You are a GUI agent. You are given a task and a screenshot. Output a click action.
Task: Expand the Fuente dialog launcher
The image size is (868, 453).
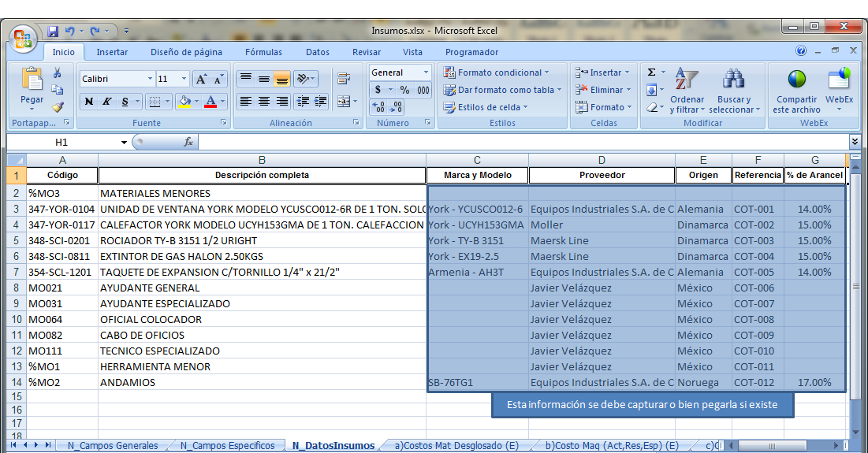[x=224, y=122]
